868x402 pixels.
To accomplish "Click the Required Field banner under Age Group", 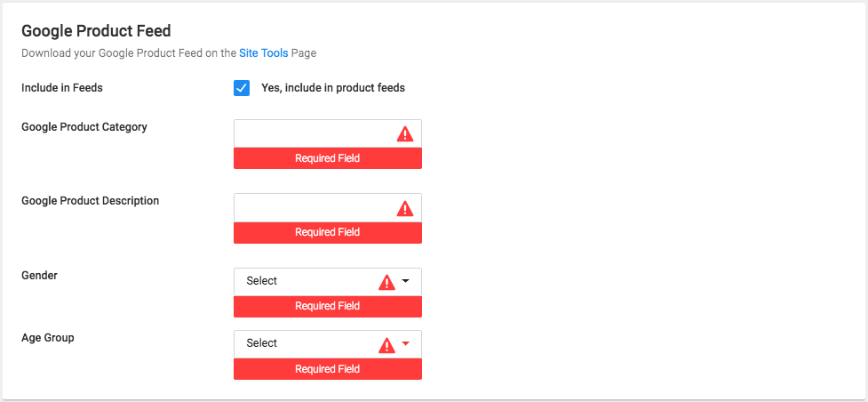I will (x=328, y=369).
